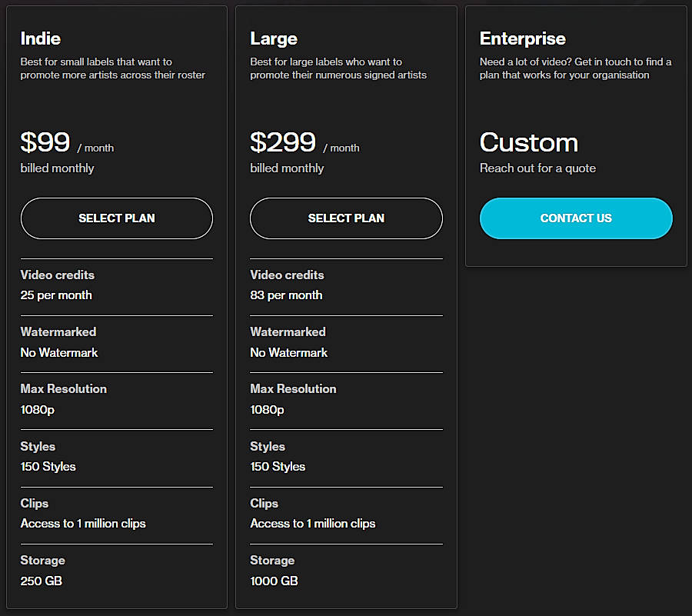This screenshot has width=692, height=616.
Task: Click the '1000 GB' storage value
Action: [274, 581]
